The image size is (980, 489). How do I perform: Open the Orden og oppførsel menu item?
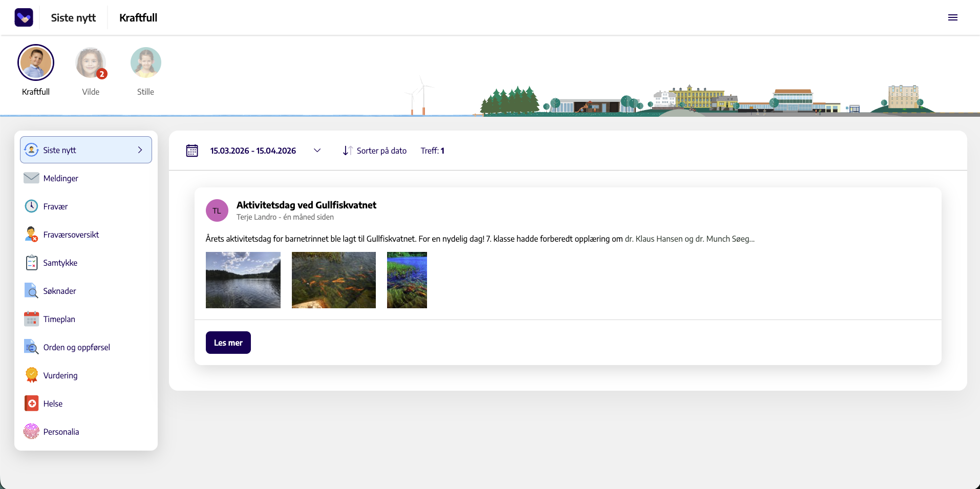click(x=86, y=347)
